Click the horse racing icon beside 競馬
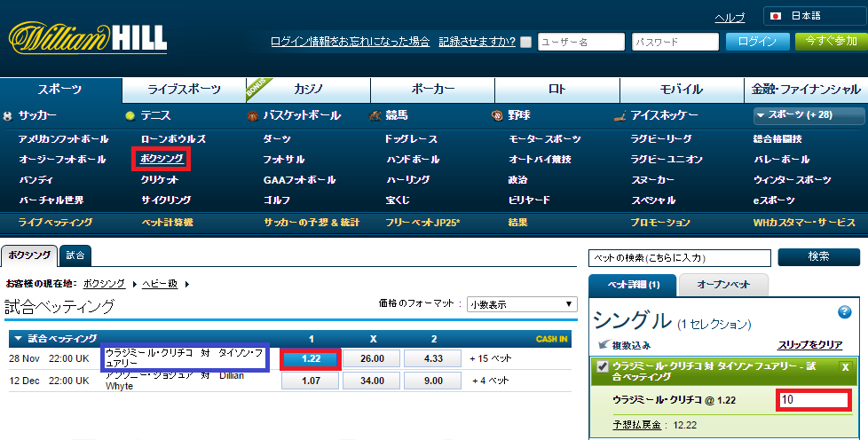This screenshot has width=868, height=440. [375, 115]
